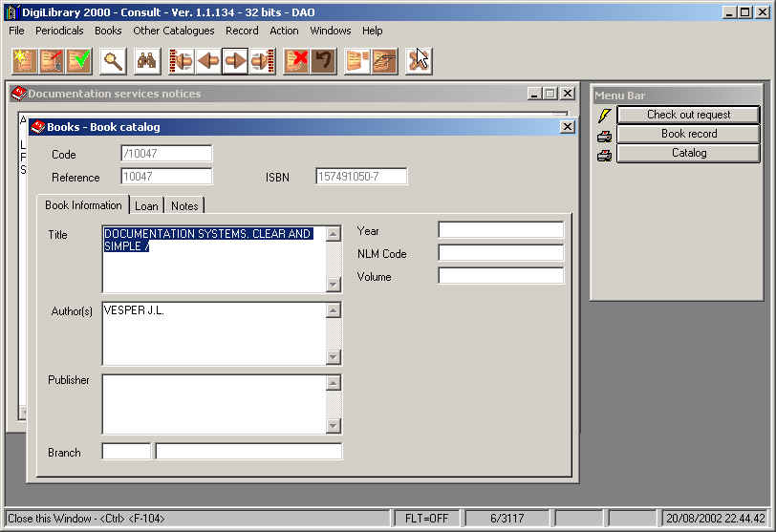The image size is (776, 532).
Task: Open the Periodicals menu
Action: [59, 31]
